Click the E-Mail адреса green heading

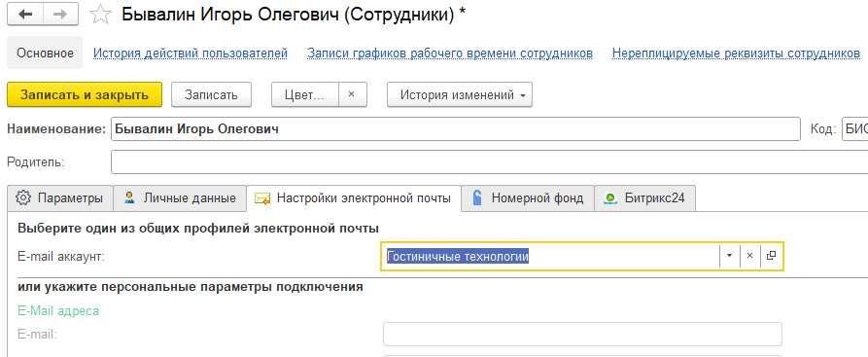tap(58, 311)
